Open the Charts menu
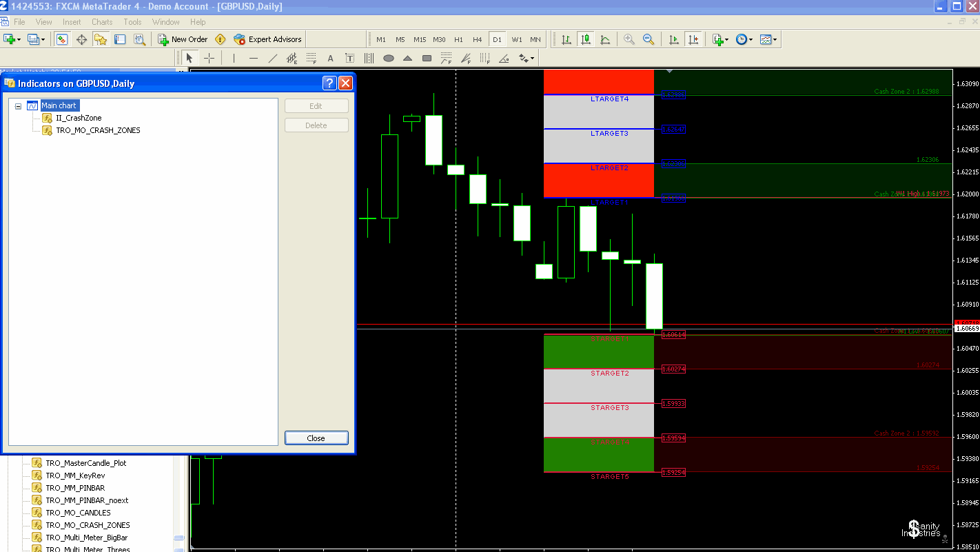980x552 pixels. pyautogui.click(x=102, y=22)
